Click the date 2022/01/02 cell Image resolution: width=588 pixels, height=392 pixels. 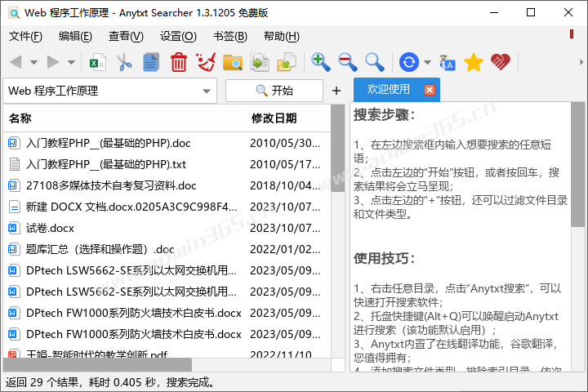coord(285,249)
